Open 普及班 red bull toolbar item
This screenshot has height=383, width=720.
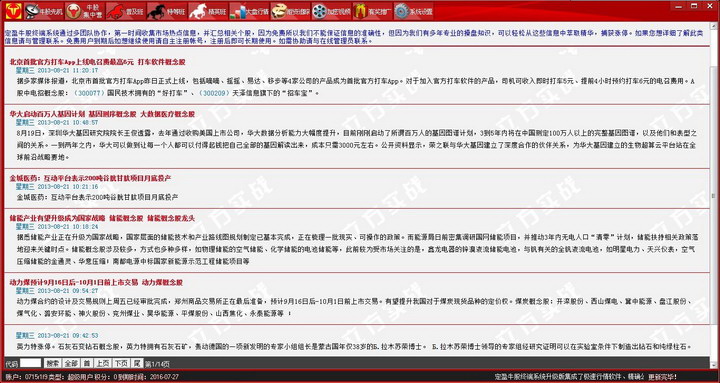pos(125,11)
